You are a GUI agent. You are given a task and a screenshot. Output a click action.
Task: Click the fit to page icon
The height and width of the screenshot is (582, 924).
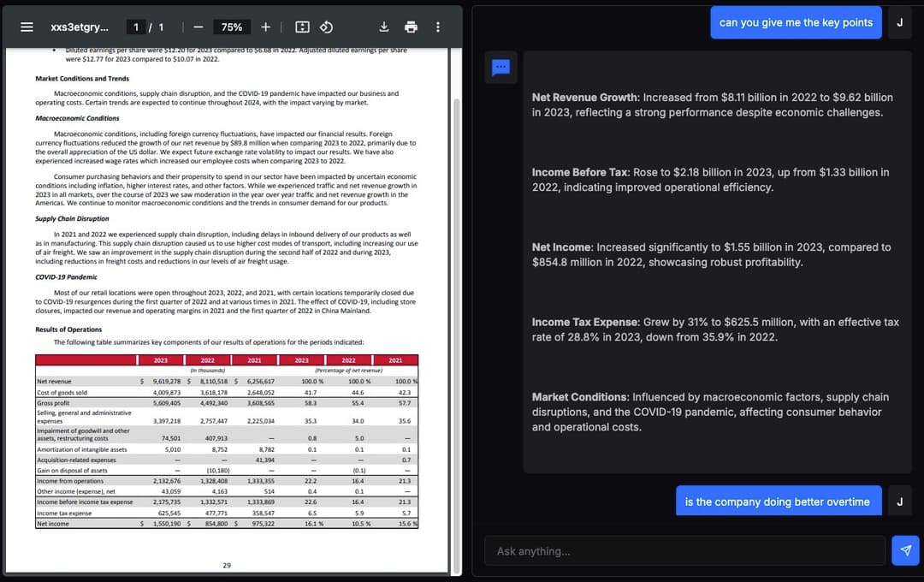[302, 27]
